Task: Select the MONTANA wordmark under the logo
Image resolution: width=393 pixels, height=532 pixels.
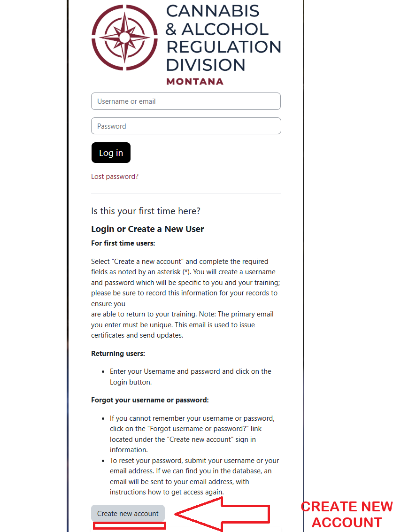Action: click(x=194, y=81)
